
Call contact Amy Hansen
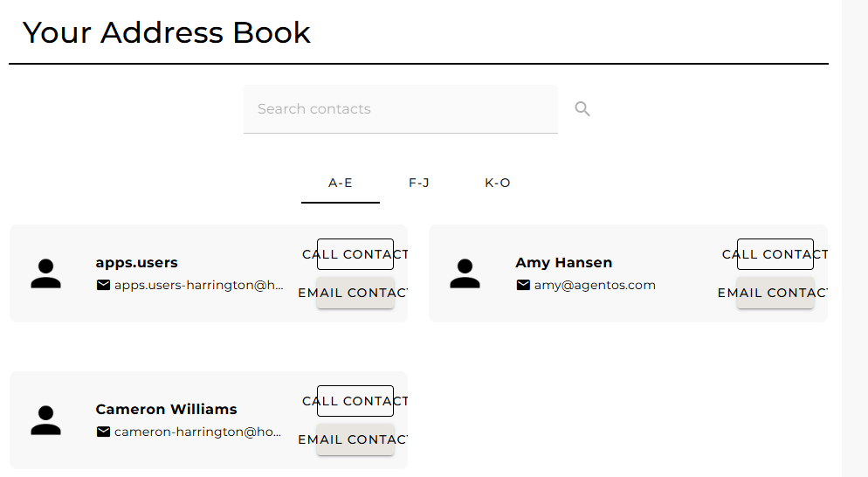[x=775, y=254]
